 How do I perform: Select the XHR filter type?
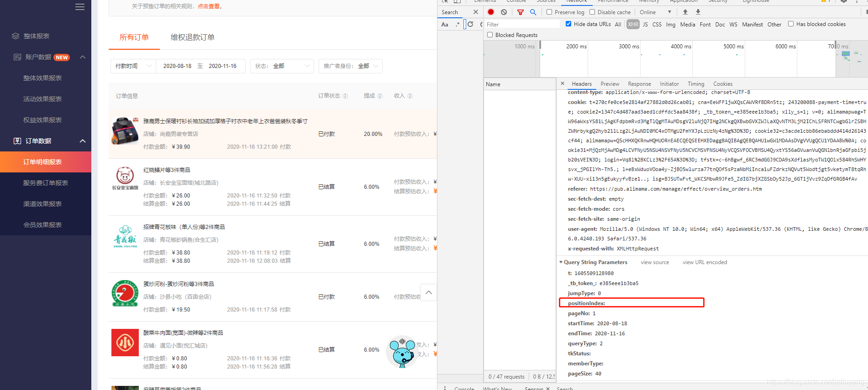[633, 25]
